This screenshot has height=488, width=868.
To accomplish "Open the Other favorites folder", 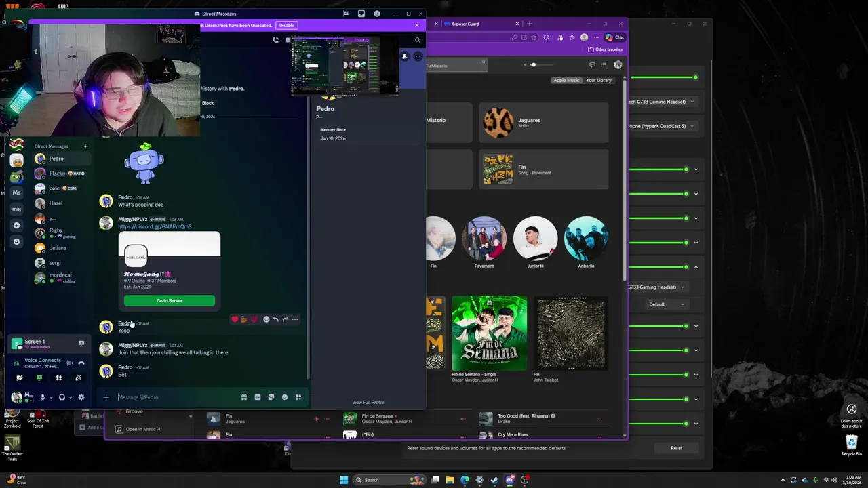I will tap(606, 49).
